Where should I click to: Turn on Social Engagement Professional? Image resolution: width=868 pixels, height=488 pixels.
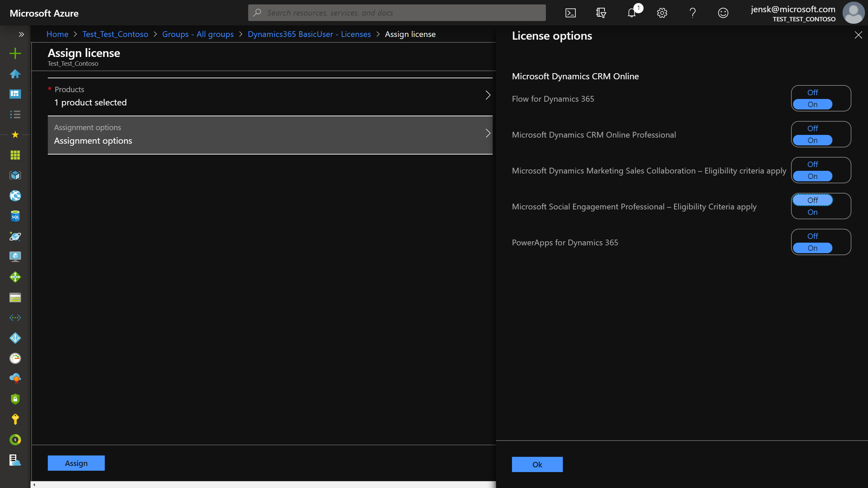coord(812,212)
